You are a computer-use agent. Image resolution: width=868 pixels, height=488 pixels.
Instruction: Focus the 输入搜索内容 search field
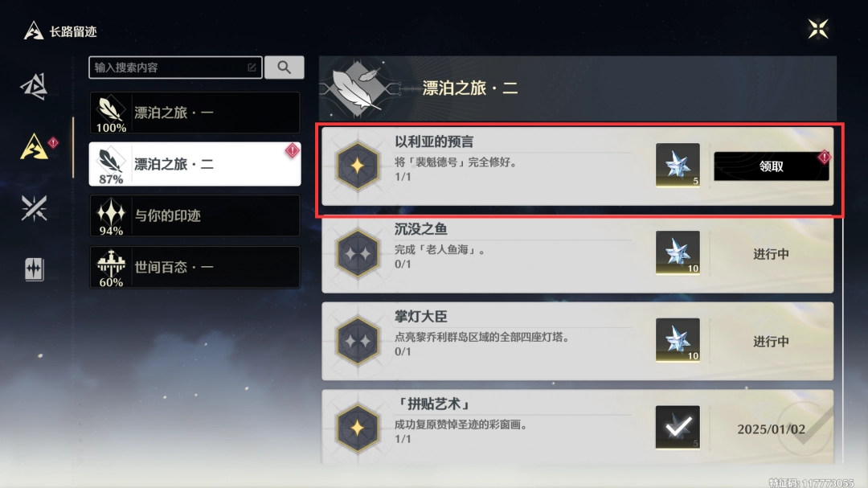[175, 68]
